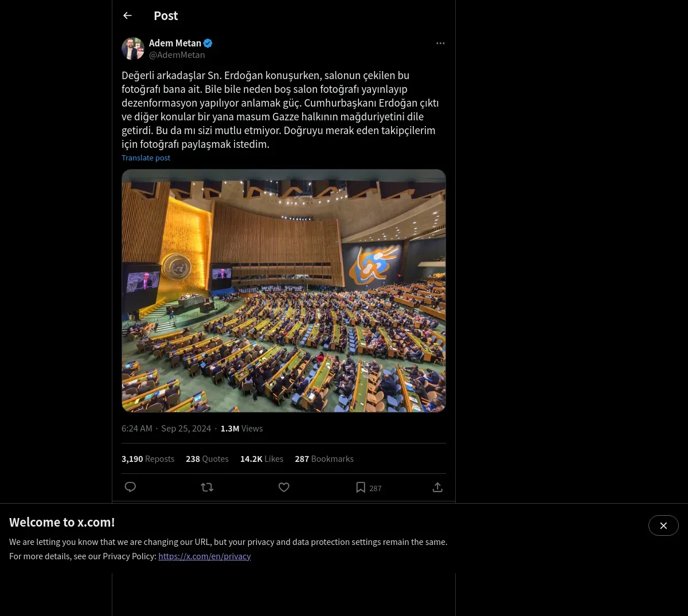The width and height of the screenshot is (688, 616).
Task: Click the @AdemMetan handle
Action: [177, 54]
